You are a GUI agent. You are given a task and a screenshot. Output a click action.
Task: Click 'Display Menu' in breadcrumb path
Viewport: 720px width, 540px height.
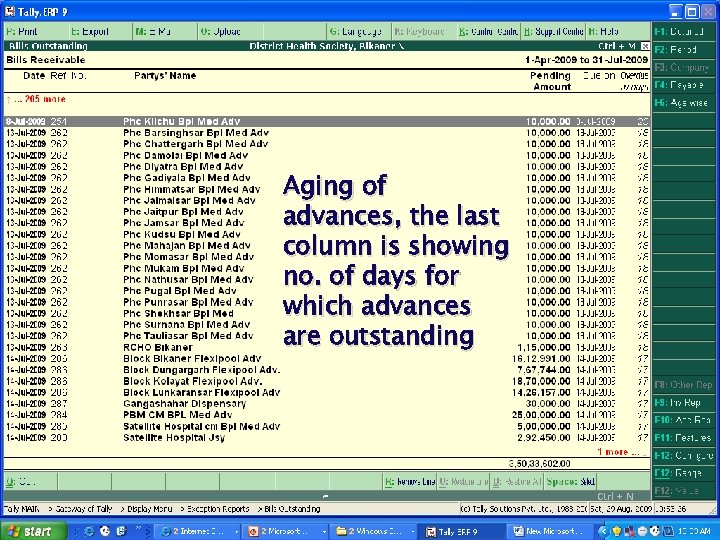[150, 509]
